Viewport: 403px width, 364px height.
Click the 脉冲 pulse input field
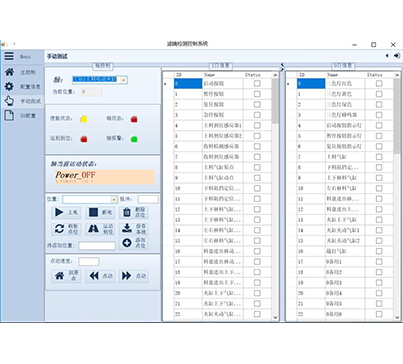click(x=148, y=199)
